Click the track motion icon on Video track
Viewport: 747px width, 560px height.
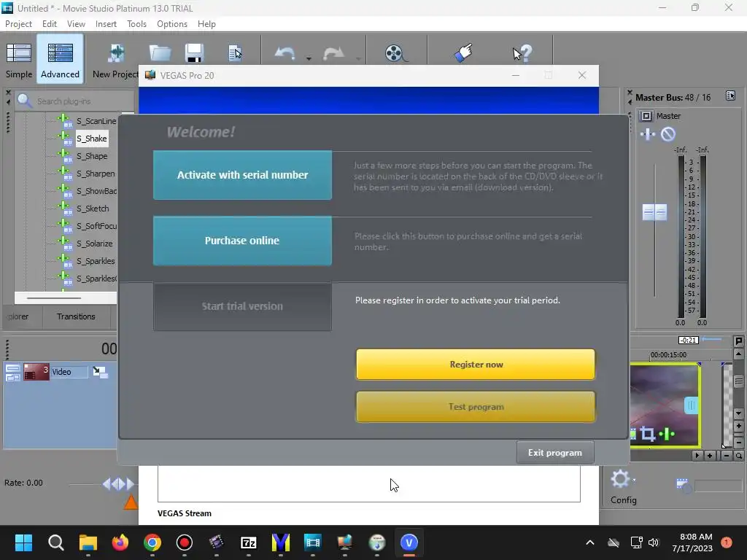click(100, 372)
